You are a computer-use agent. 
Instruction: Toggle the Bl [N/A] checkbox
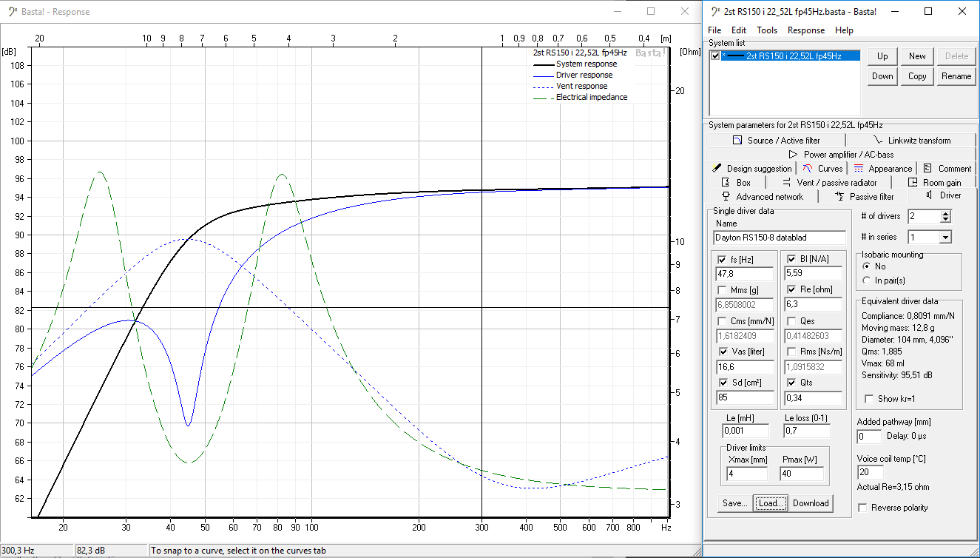tap(791, 260)
